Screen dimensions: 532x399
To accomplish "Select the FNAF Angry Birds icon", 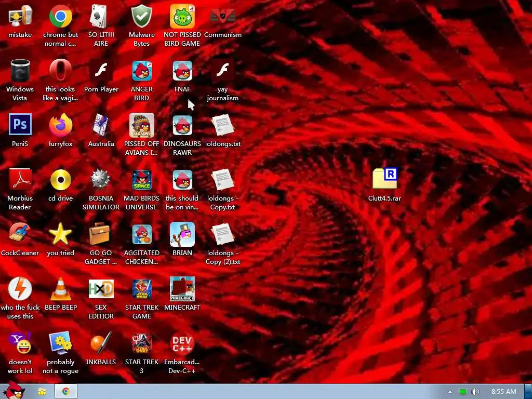I will click(x=182, y=71).
